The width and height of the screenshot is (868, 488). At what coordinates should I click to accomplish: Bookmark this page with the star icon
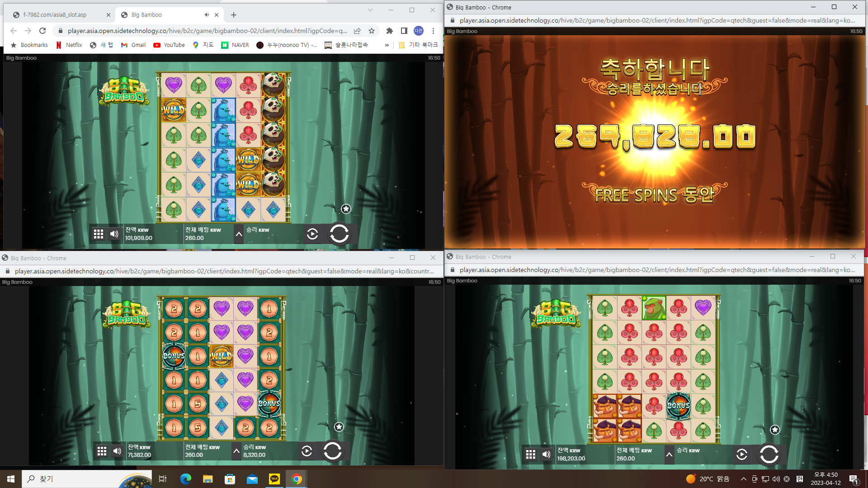coord(372,31)
